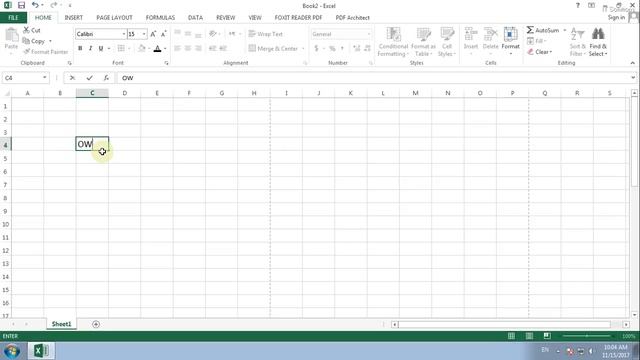Click the Fill Color bucket icon

[x=142, y=48]
